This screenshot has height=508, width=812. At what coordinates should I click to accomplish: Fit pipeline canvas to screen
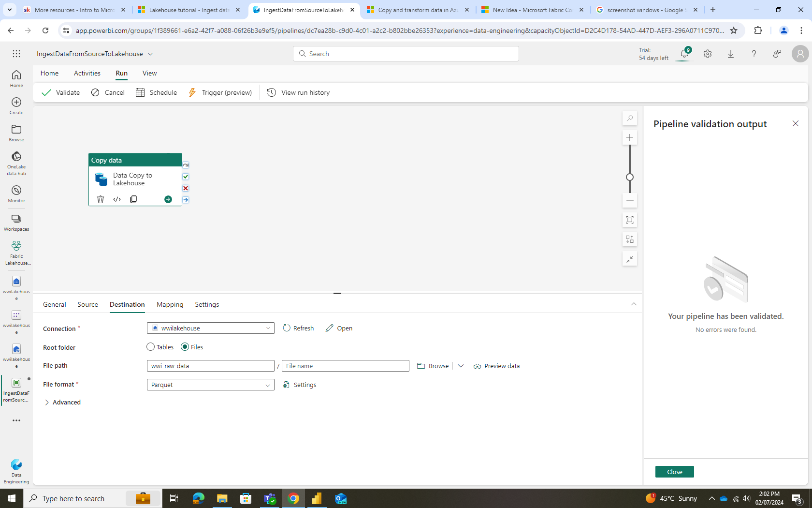pyautogui.click(x=630, y=220)
